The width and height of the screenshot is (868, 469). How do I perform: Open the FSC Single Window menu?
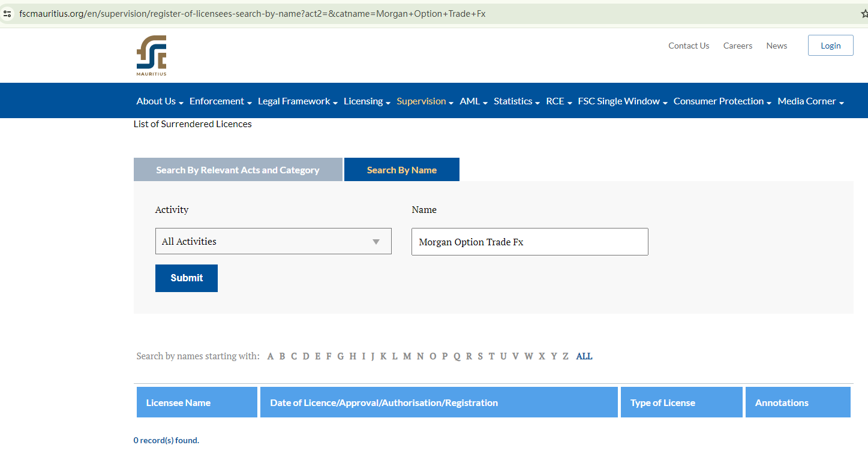pyautogui.click(x=623, y=101)
